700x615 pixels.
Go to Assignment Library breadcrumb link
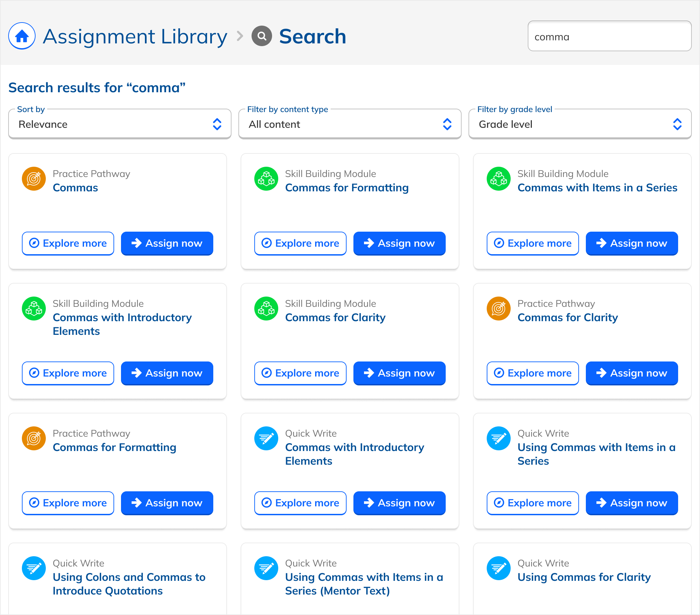click(x=135, y=36)
